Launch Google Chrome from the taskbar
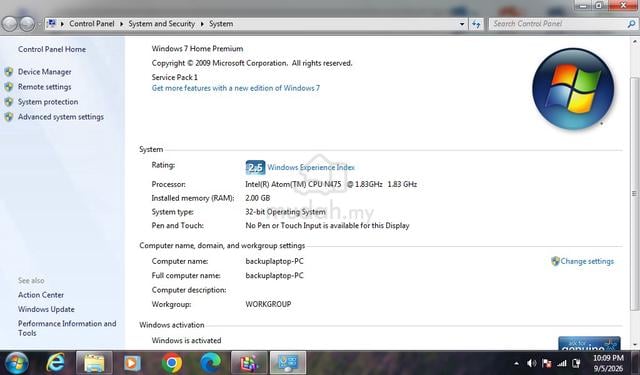The width and height of the screenshot is (640, 375). pos(172,363)
